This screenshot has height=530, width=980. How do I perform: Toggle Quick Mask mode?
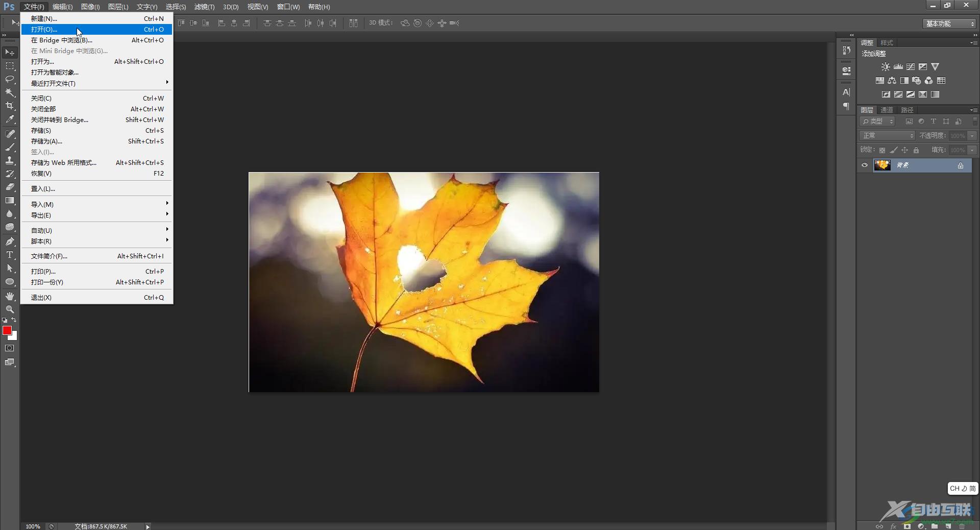click(x=10, y=348)
